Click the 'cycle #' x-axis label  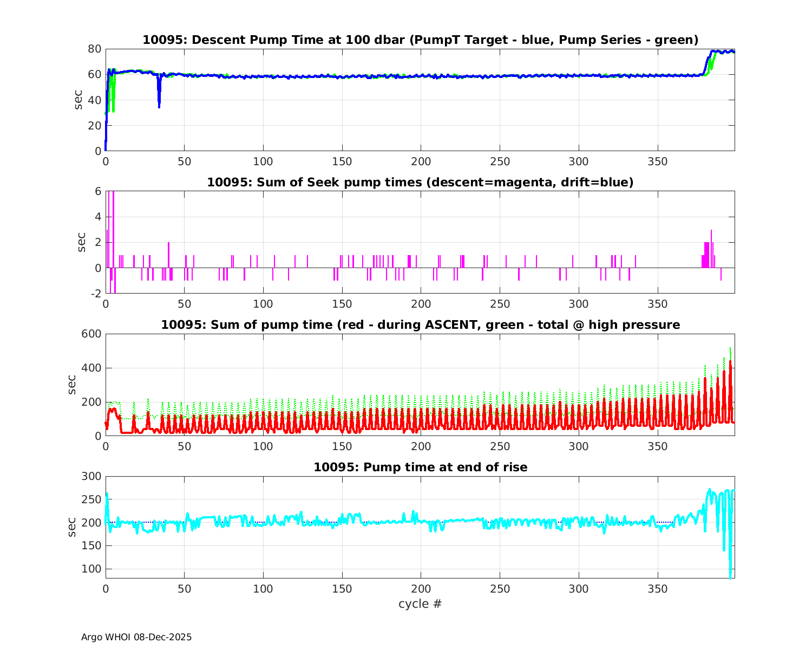[x=420, y=603]
